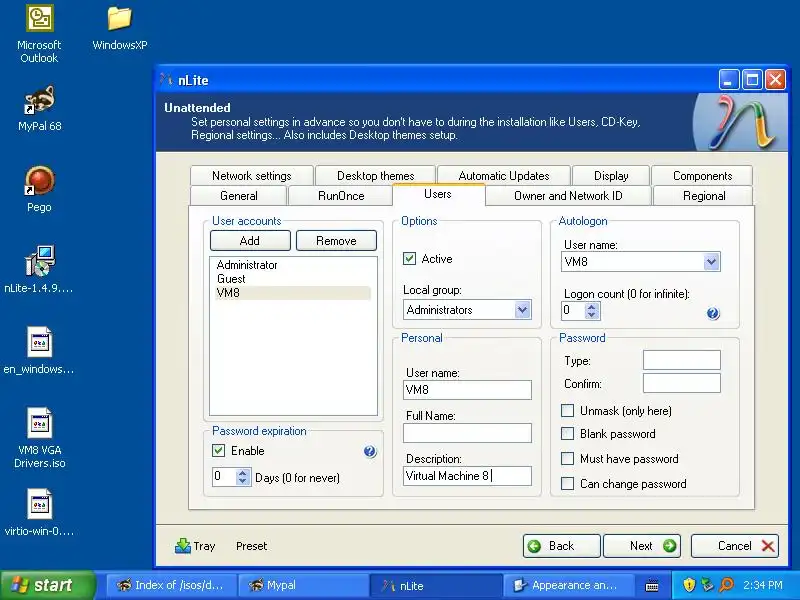Check the Blank password option
This screenshot has height=600, width=800.
click(567, 434)
